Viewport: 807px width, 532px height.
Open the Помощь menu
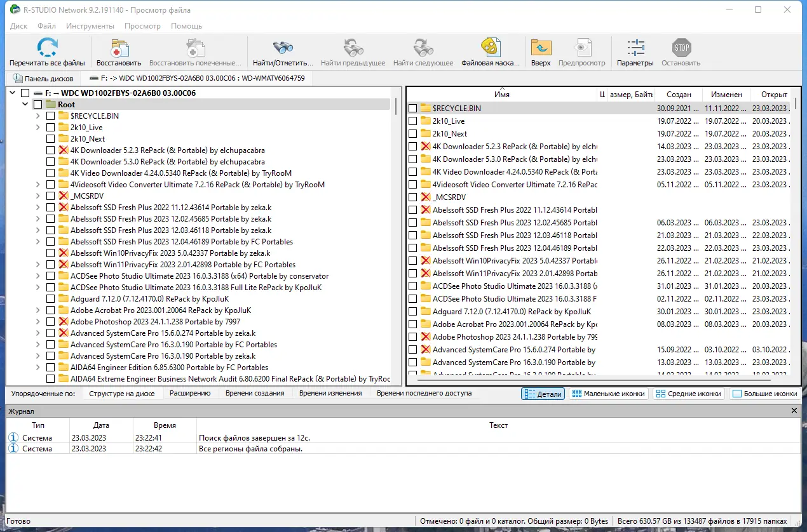tap(187, 26)
